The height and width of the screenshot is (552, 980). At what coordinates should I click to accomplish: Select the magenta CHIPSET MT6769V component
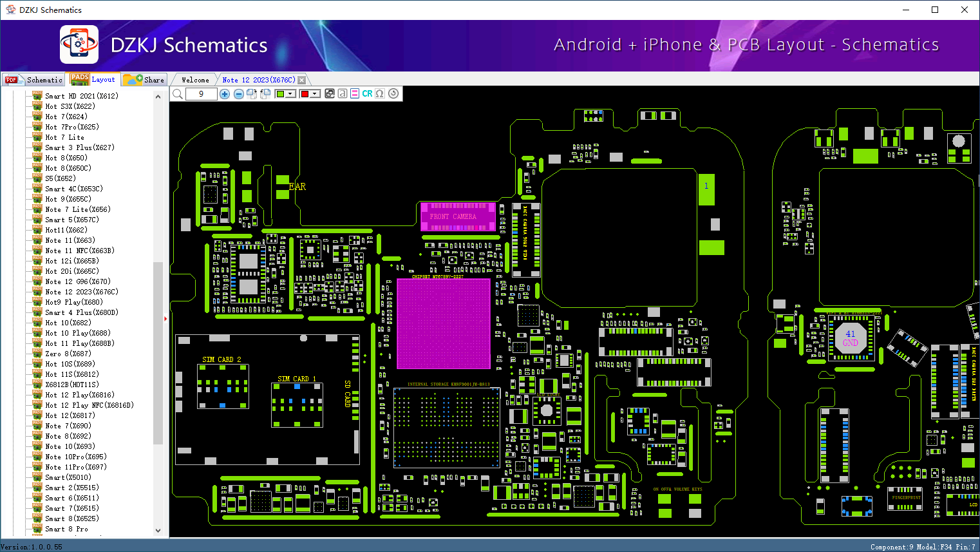tap(443, 323)
